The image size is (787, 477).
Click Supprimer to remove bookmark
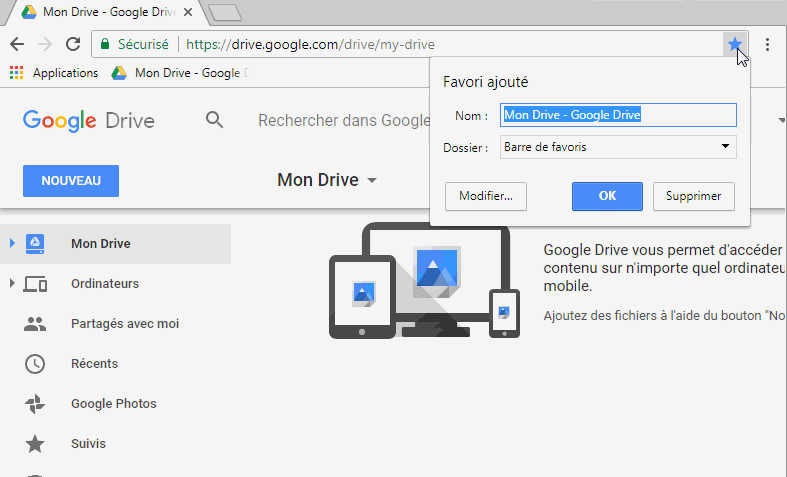(x=694, y=196)
